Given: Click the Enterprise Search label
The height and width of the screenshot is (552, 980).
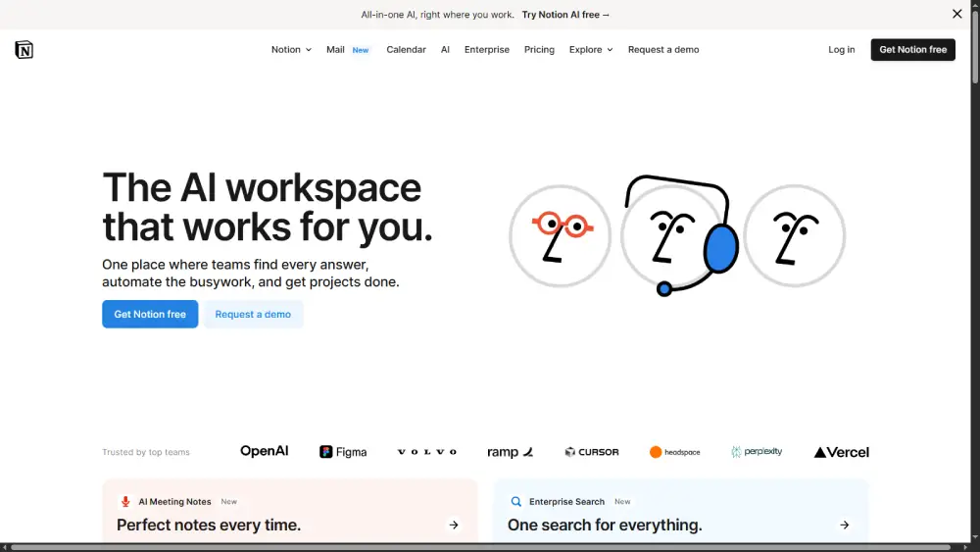Looking at the screenshot, I should pyautogui.click(x=566, y=501).
